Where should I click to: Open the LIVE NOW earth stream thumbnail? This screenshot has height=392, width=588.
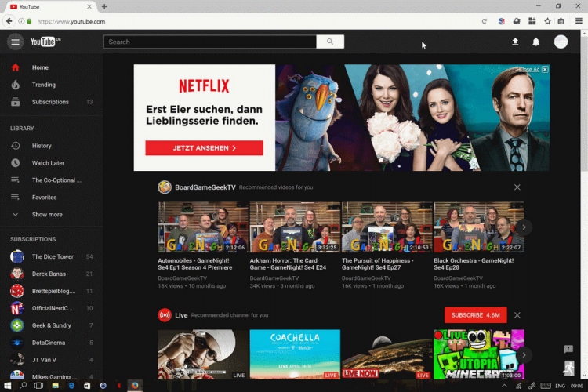pyautogui.click(x=387, y=354)
